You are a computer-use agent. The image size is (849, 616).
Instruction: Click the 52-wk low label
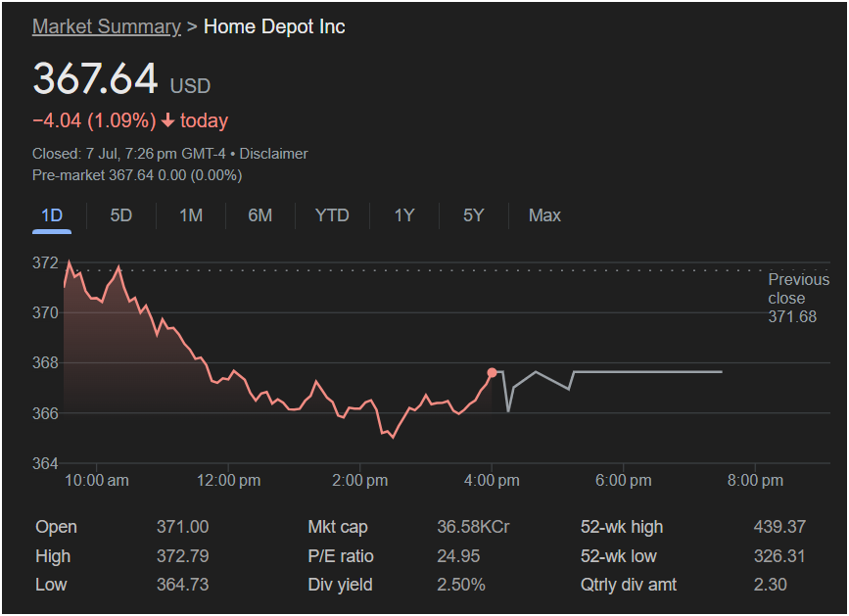[618, 556]
